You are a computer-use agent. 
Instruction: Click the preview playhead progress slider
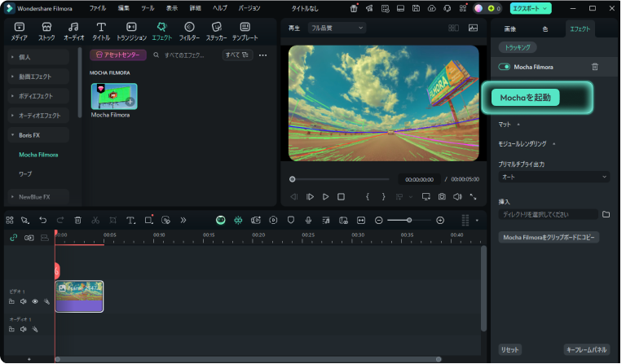coord(340,179)
